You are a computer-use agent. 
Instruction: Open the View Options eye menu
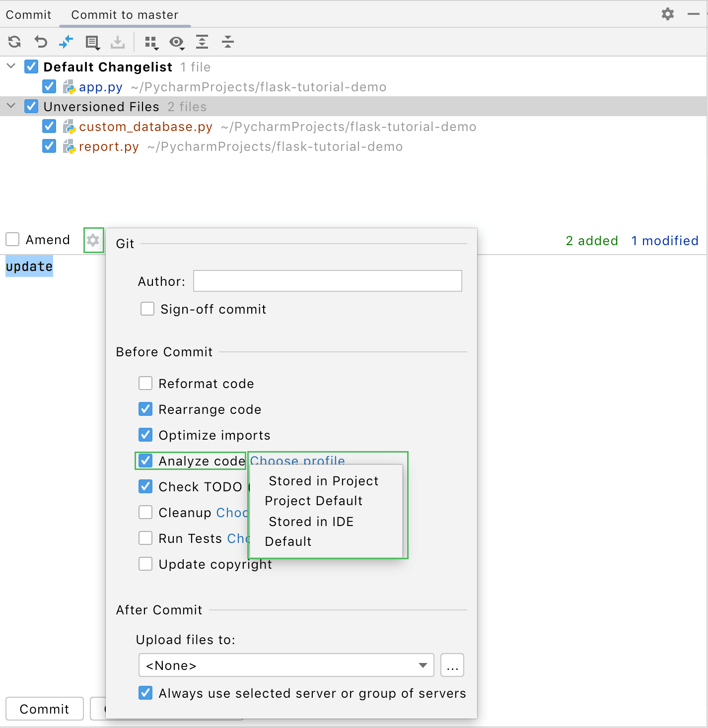tap(177, 43)
